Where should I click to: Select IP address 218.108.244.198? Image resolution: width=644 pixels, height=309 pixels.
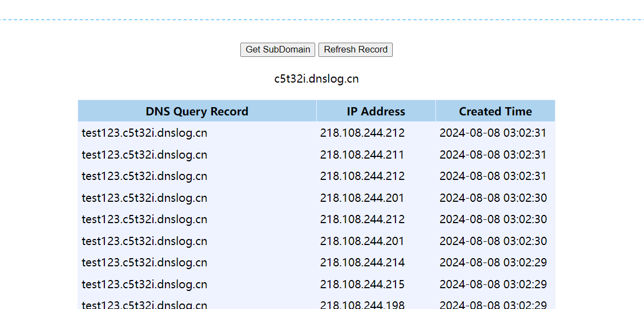363,305
